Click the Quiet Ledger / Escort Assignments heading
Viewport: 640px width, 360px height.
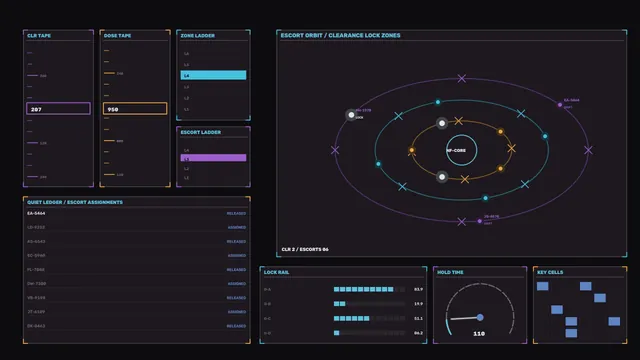75,202
